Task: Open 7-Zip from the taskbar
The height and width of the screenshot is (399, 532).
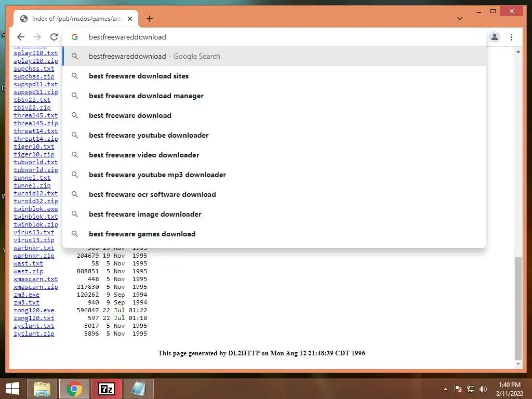Action: coord(106,389)
